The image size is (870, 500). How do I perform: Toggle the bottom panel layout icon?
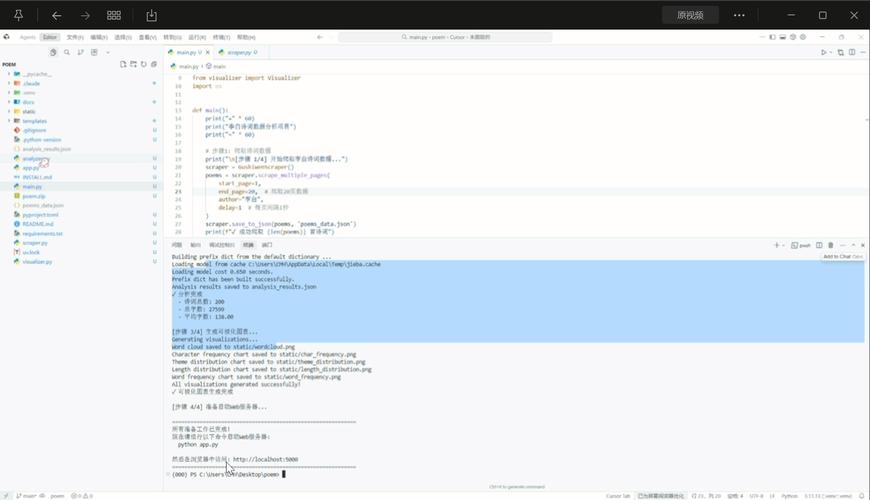(x=782, y=37)
